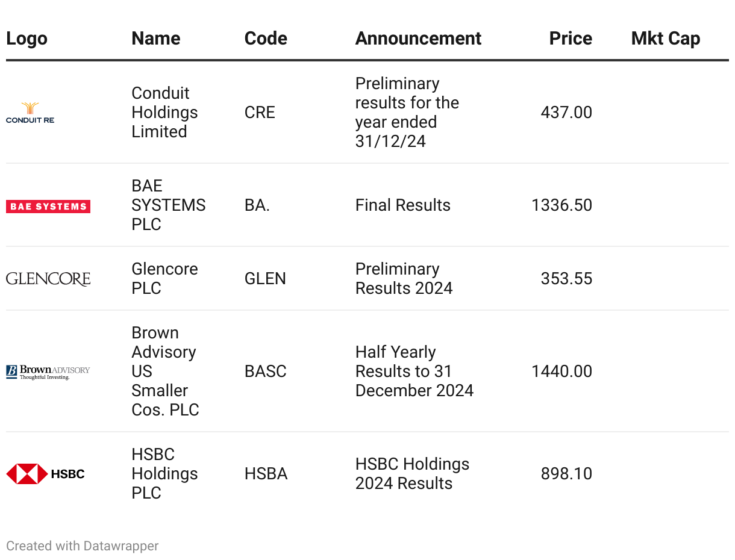The height and width of the screenshot is (560, 735).
Task: Click the BAE Systems logo
Action: 48,207
